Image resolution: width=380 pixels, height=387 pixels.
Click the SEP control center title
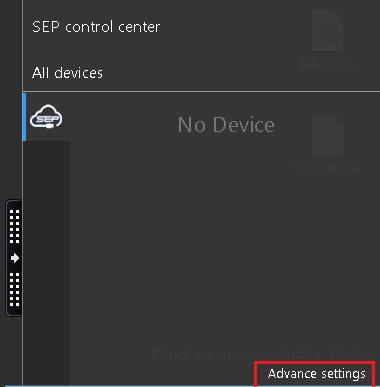96,27
